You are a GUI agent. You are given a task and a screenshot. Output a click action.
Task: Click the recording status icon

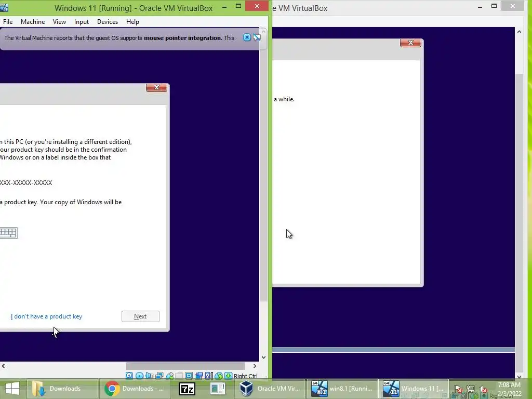pyautogui.click(x=199, y=376)
